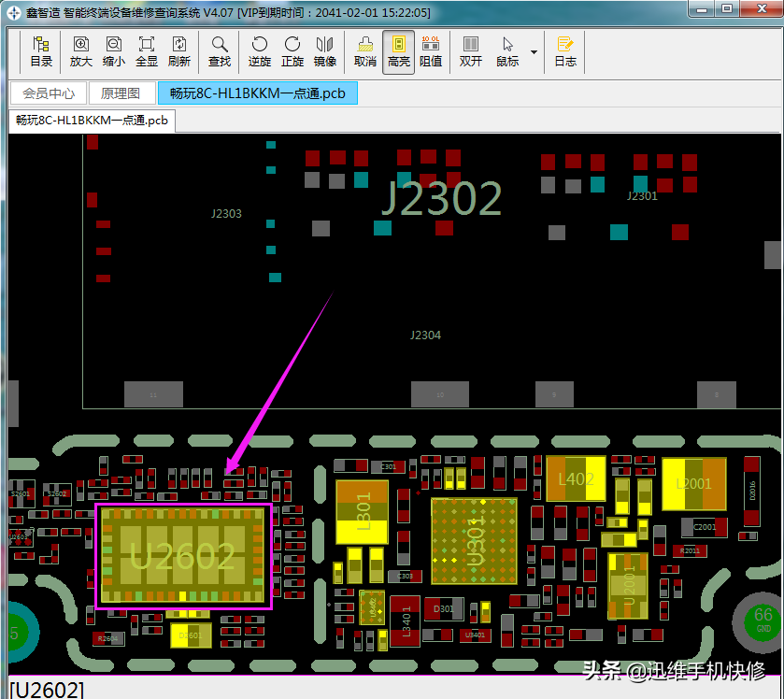Mirror the board with 镜像
Viewport: 784px width, 699px height.
(324, 52)
